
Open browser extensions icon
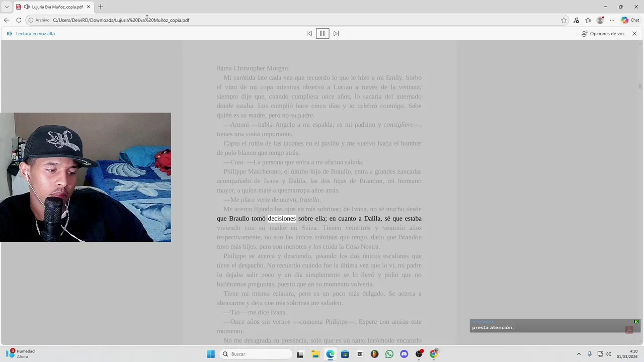(x=576, y=20)
